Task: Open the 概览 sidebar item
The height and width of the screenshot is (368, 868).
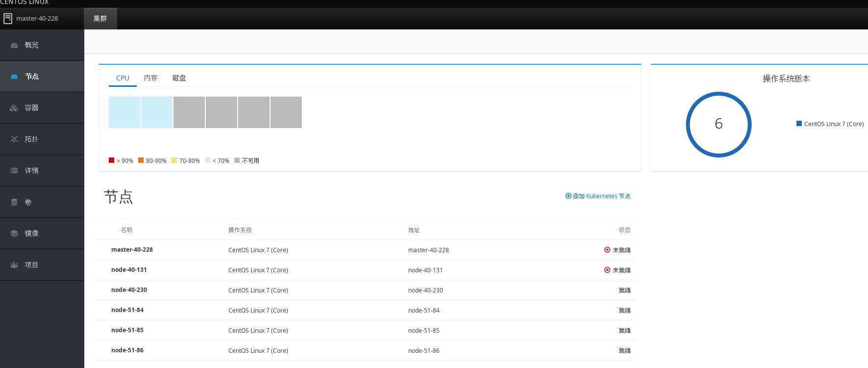Action: tap(42, 45)
